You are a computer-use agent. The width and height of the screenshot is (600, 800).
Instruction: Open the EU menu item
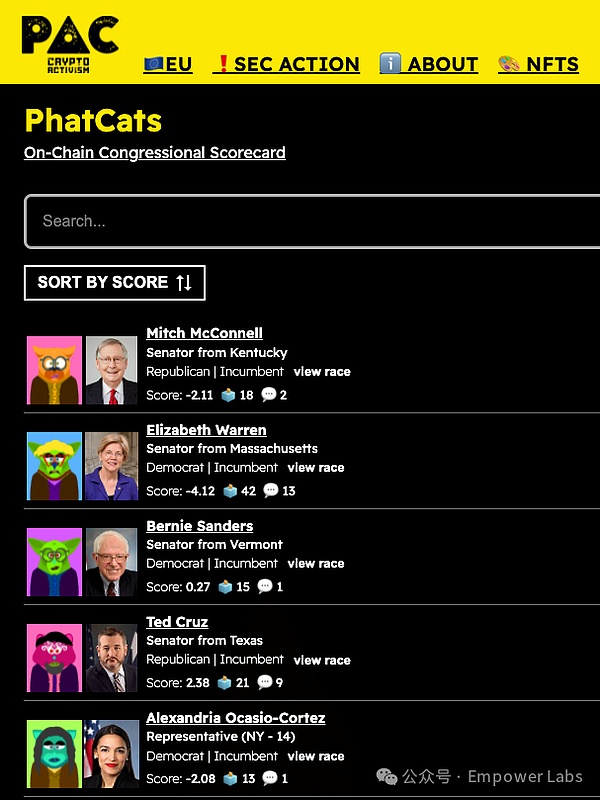pos(168,64)
